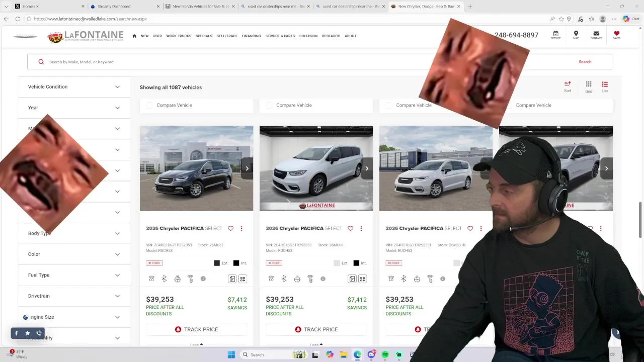Viewport: 644px width, 362px height.
Task: Expand the Fuel Type filter
Action: (74, 275)
